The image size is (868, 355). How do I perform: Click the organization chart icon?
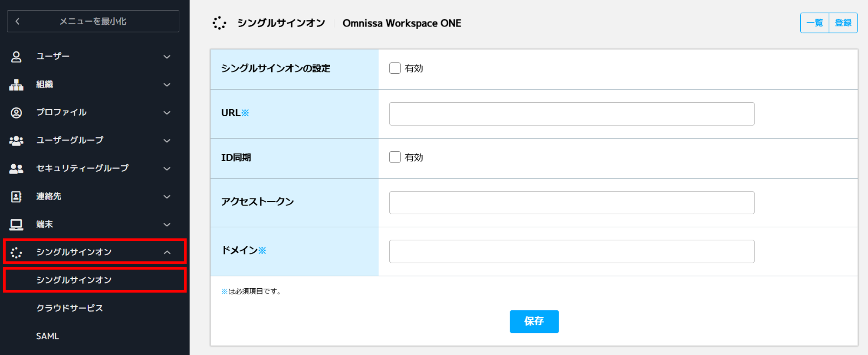coord(16,85)
